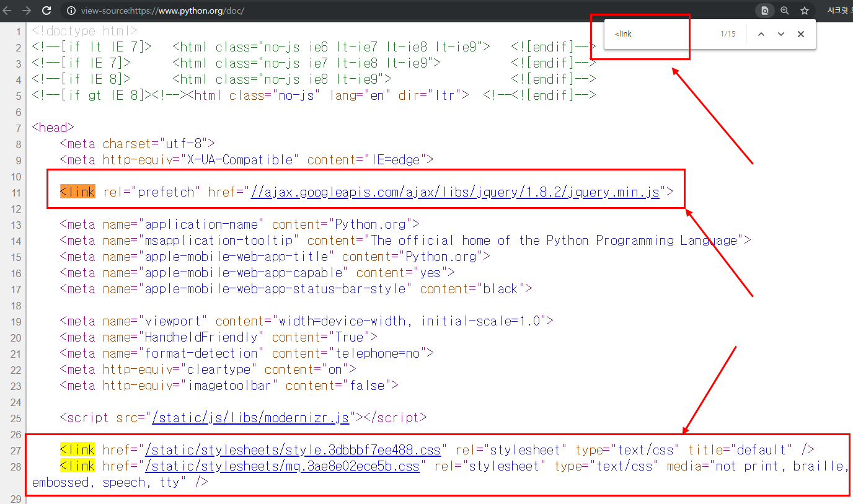Go forward with the browser arrow

click(26, 11)
